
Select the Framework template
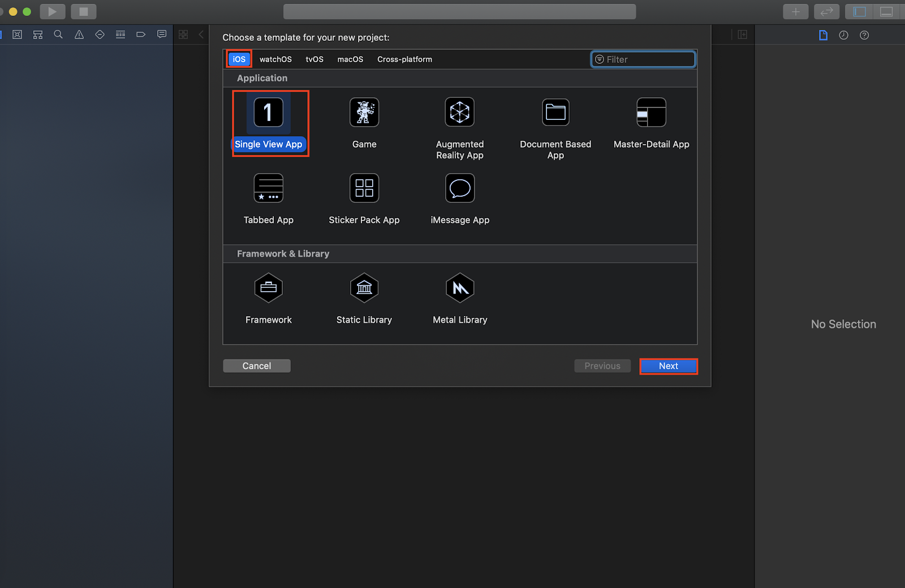point(269,299)
